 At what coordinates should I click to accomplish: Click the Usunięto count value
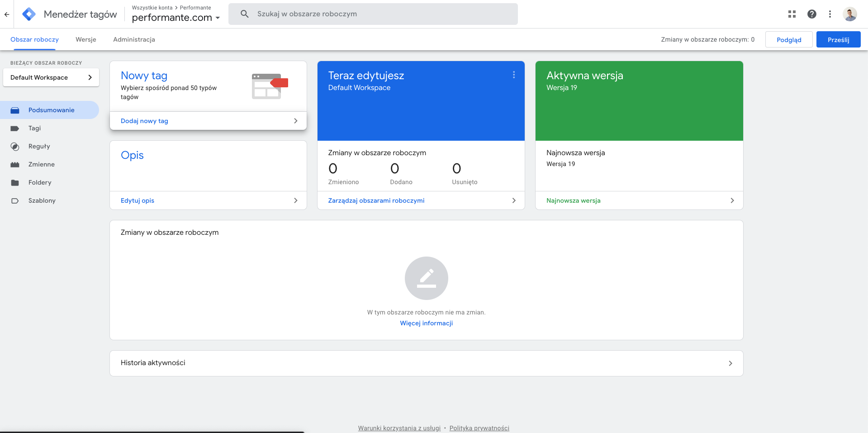coord(457,169)
